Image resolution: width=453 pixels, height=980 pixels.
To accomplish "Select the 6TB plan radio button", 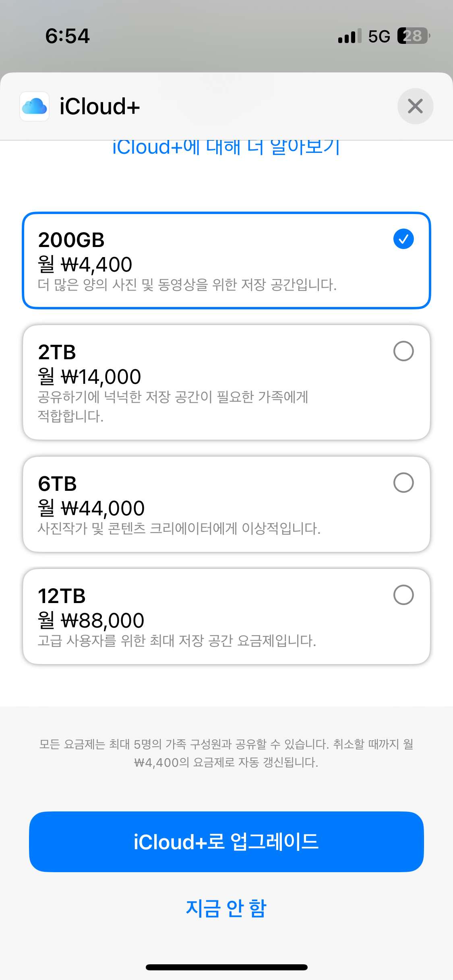I will 403,483.
